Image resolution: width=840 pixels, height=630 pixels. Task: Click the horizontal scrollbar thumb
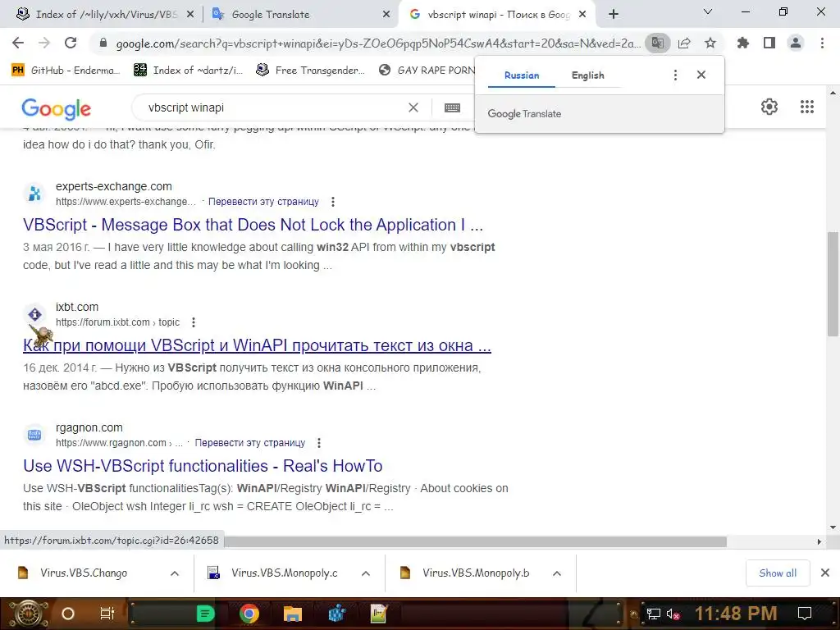pos(476,541)
